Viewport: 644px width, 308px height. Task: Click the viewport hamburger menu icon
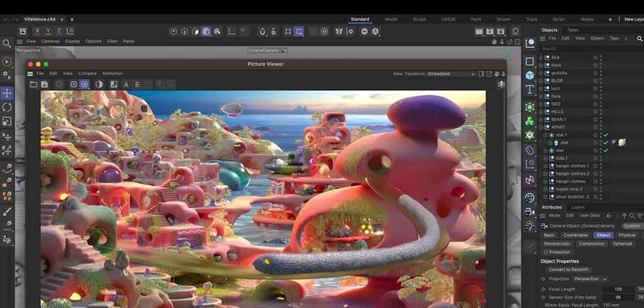[x=19, y=42]
